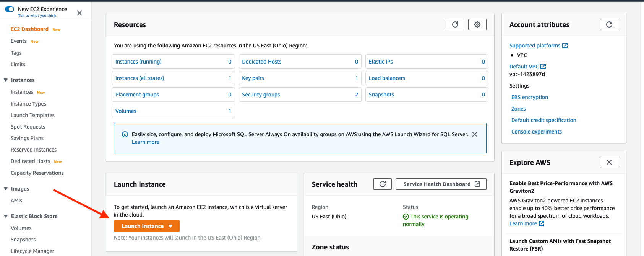Open Default credit specification link

[x=544, y=120]
